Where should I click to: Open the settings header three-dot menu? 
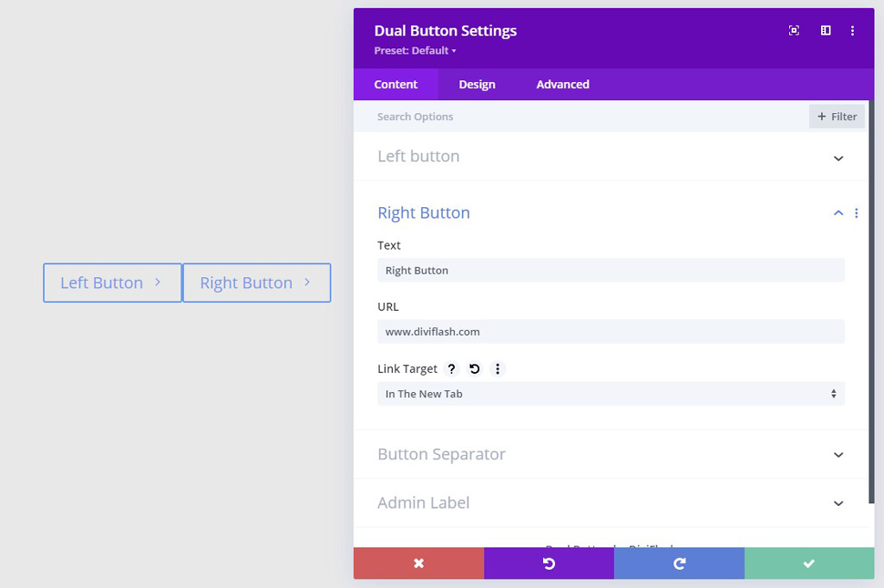click(853, 30)
